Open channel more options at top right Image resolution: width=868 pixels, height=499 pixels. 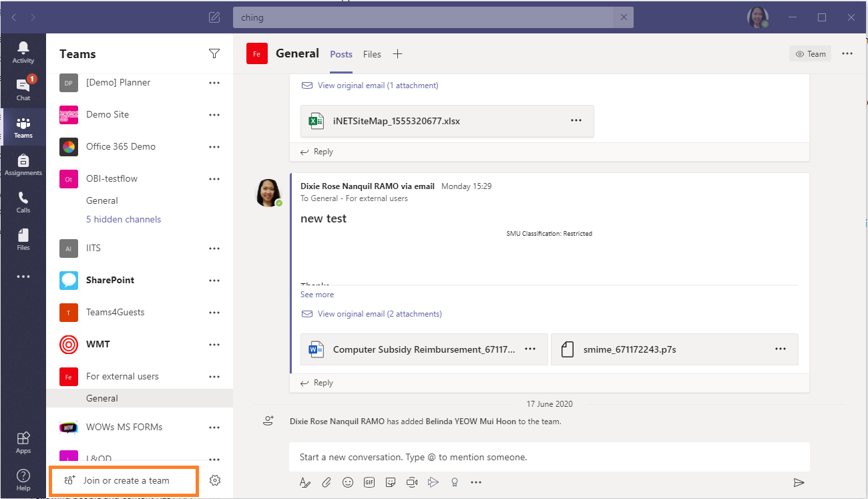[847, 54]
